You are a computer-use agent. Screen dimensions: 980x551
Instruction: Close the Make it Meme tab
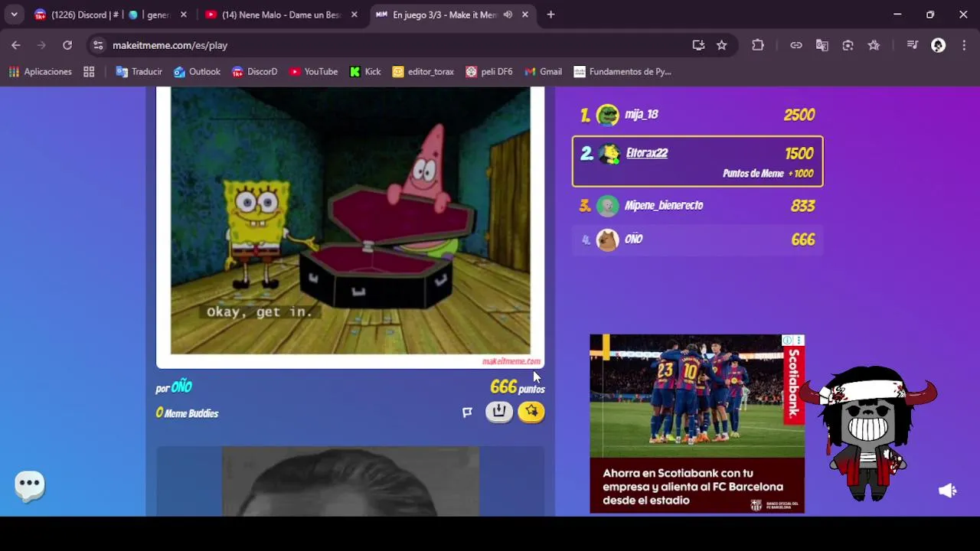[525, 15]
